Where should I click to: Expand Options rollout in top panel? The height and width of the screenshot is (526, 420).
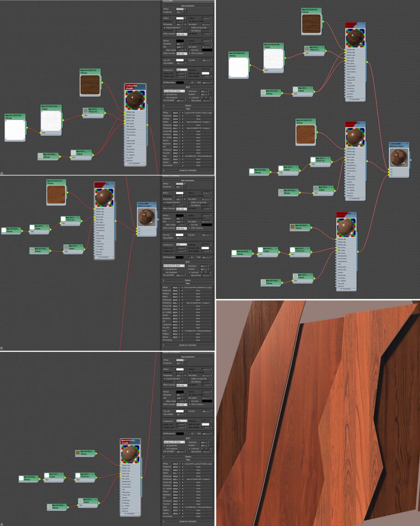tap(188, 105)
